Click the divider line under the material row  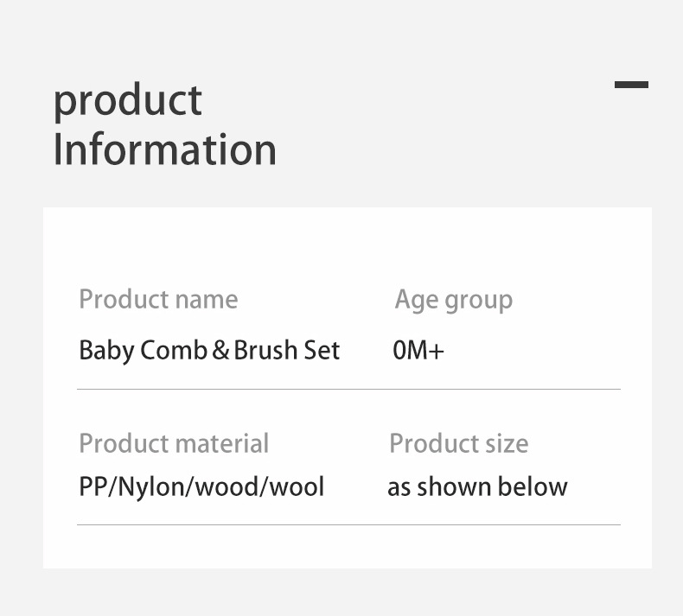click(x=348, y=524)
